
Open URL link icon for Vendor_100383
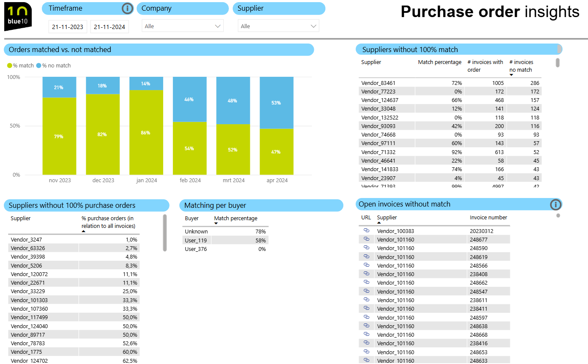(x=366, y=230)
